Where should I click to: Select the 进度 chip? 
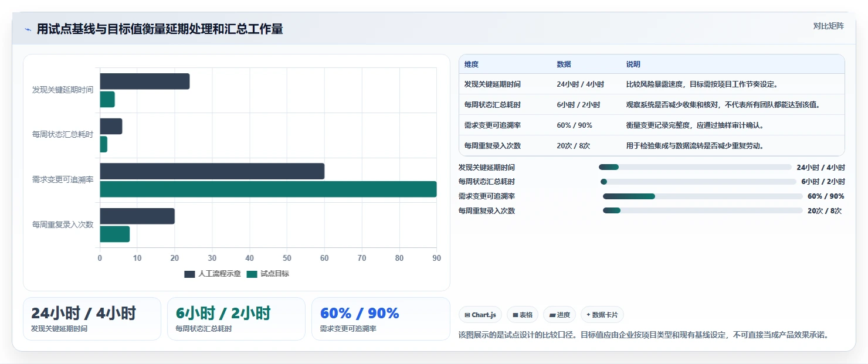(x=560, y=315)
